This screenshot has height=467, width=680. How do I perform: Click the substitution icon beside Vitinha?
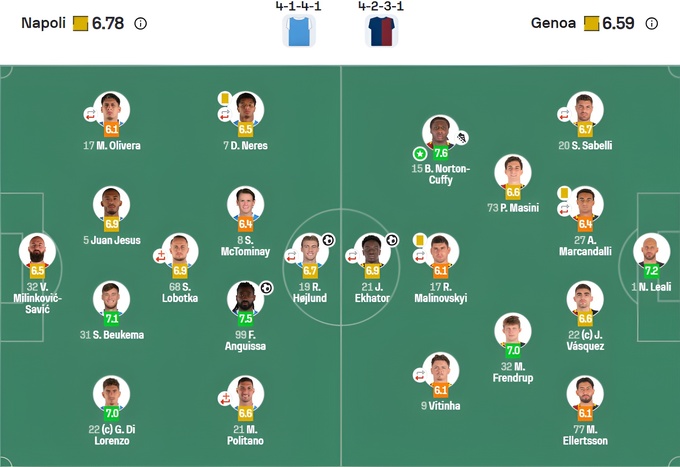tap(419, 376)
